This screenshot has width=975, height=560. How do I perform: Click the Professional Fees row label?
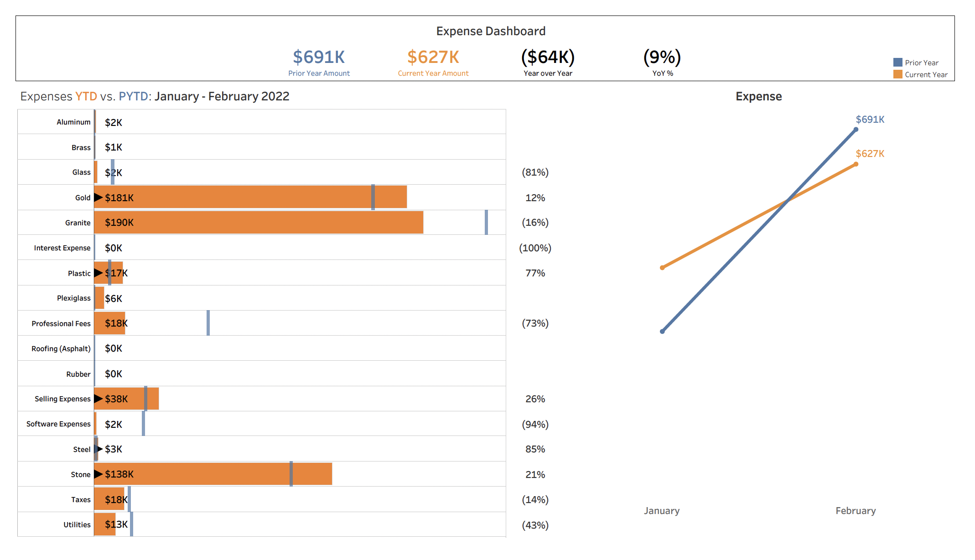61,324
